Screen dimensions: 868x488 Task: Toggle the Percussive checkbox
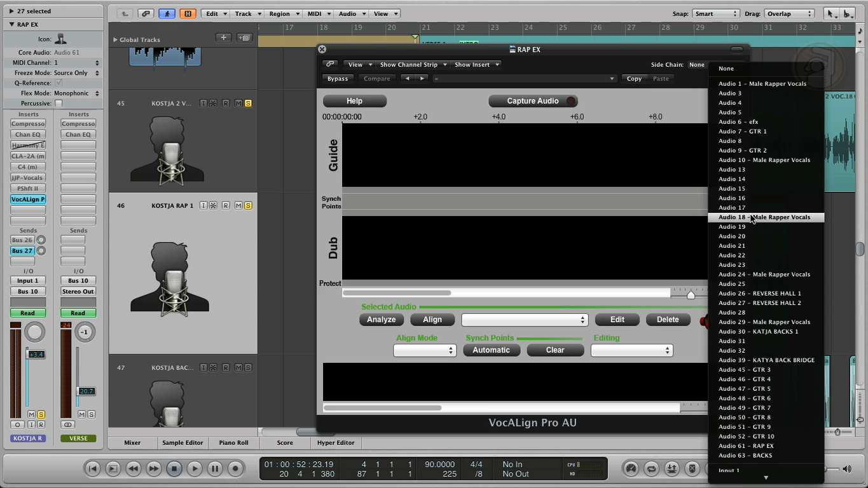click(x=59, y=104)
